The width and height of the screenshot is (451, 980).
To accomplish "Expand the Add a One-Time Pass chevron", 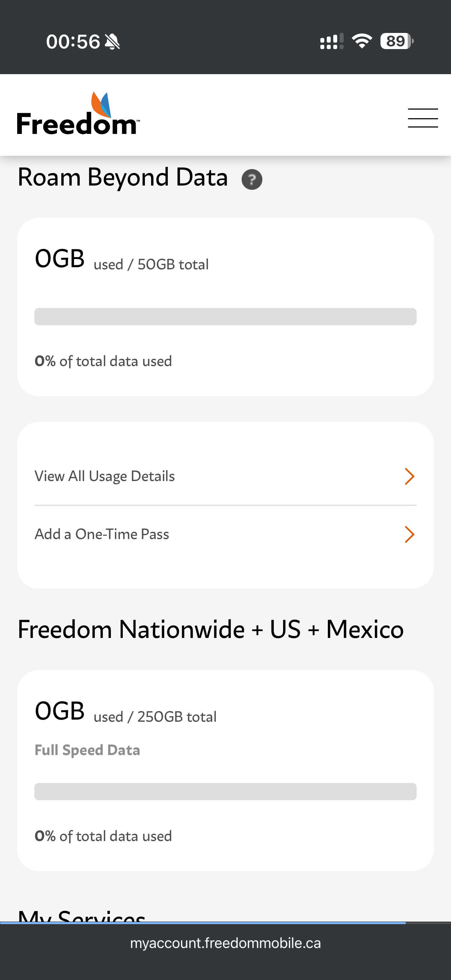I will point(409,534).
